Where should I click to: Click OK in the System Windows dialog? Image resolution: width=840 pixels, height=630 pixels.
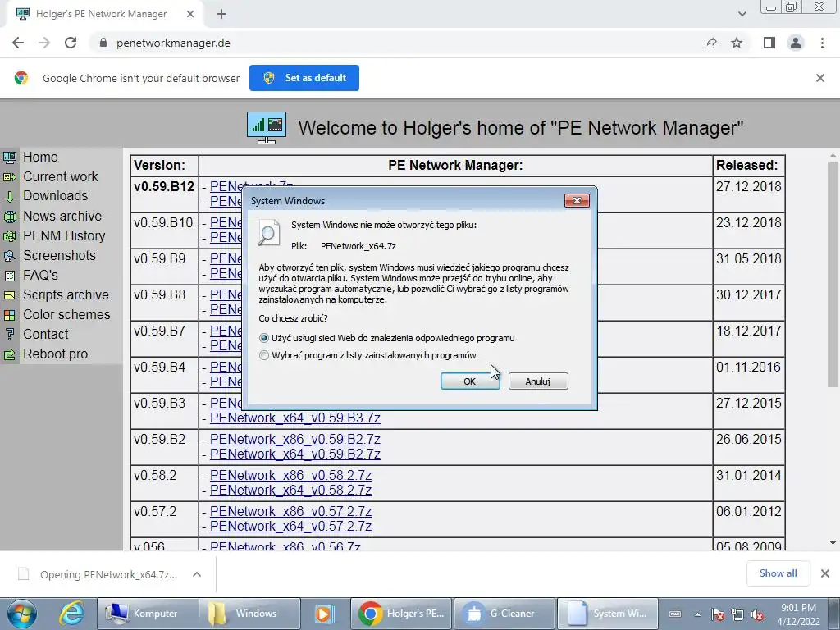(x=470, y=381)
